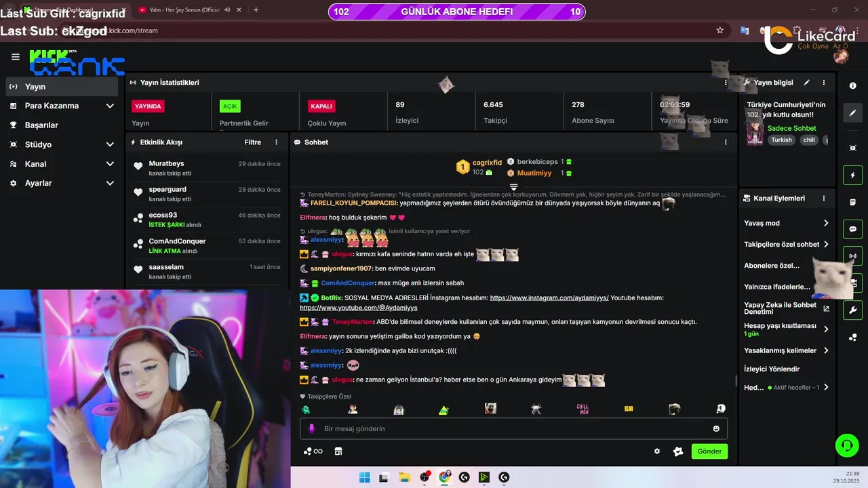Go to Yayın in left sidebar
868x488 pixels.
point(62,87)
